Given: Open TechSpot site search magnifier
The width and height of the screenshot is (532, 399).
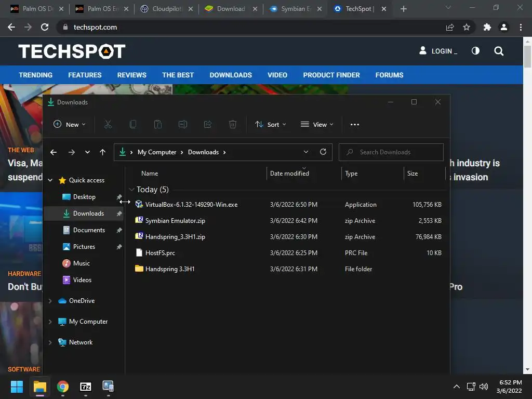Looking at the screenshot, I should [x=499, y=51].
